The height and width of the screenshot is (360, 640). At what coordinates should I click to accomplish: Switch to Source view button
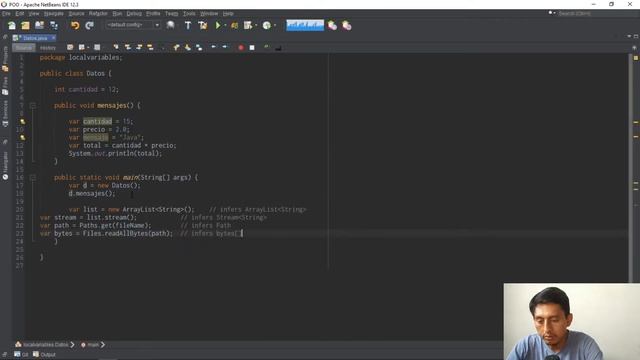[24, 48]
